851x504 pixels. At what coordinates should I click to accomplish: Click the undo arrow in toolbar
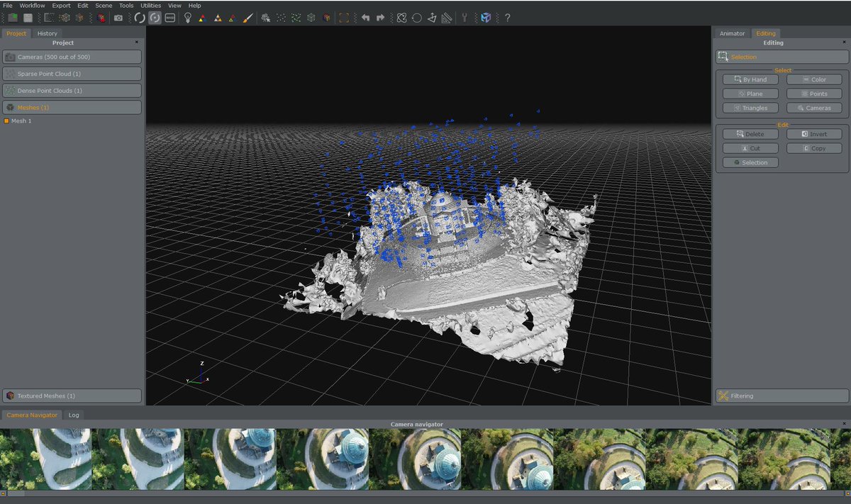click(x=365, y=18)
